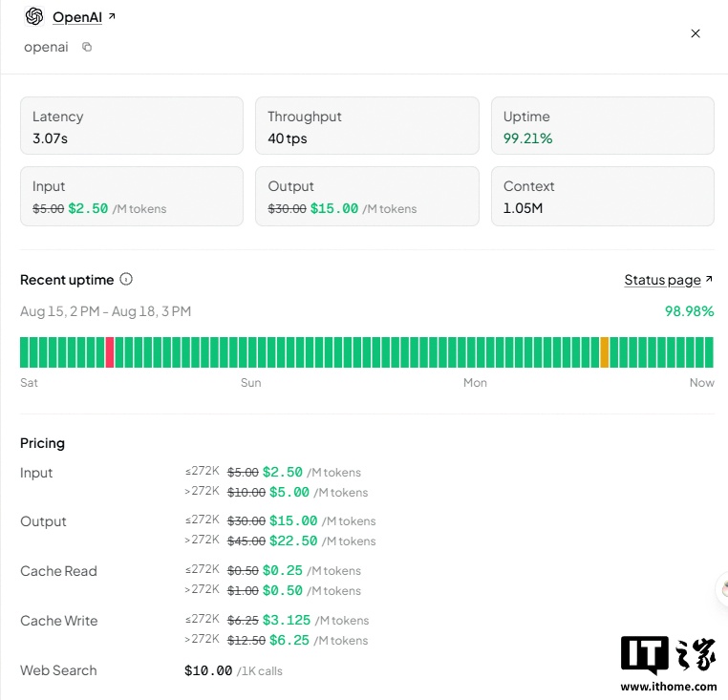This screenshot has width=728, height=700.
Task: Open the OpenAI provider link
Action: point(77,17)
